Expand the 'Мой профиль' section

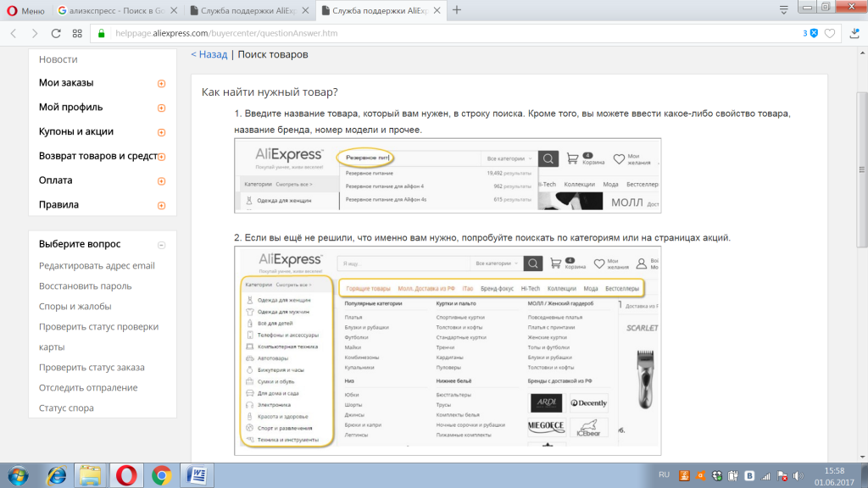(161, 108)
